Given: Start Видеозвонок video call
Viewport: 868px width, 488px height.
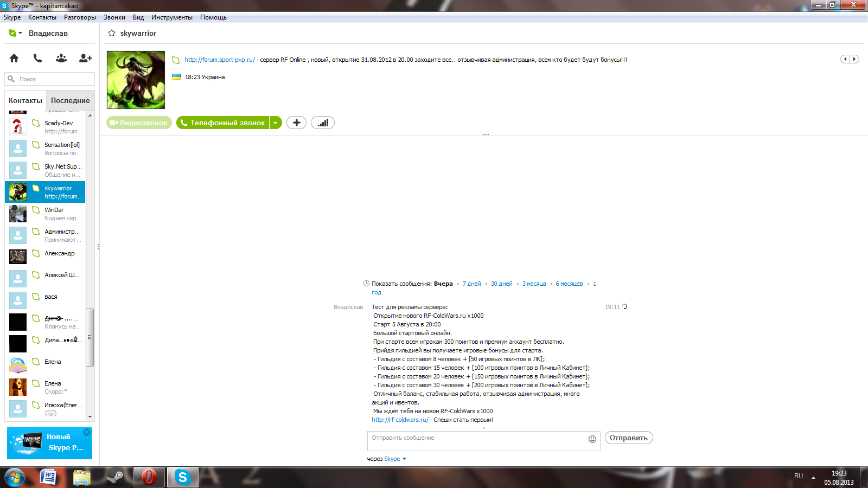Looking at the screenshot, I should click(x=139, y=123).
